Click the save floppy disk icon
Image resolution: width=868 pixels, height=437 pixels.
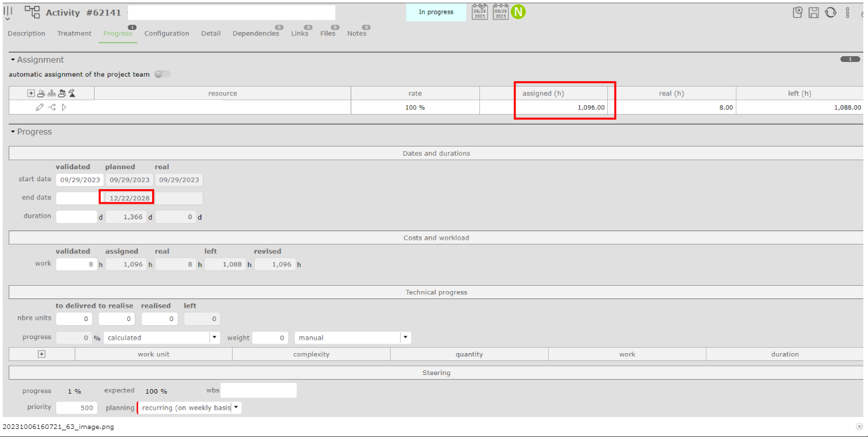point(814,12)
